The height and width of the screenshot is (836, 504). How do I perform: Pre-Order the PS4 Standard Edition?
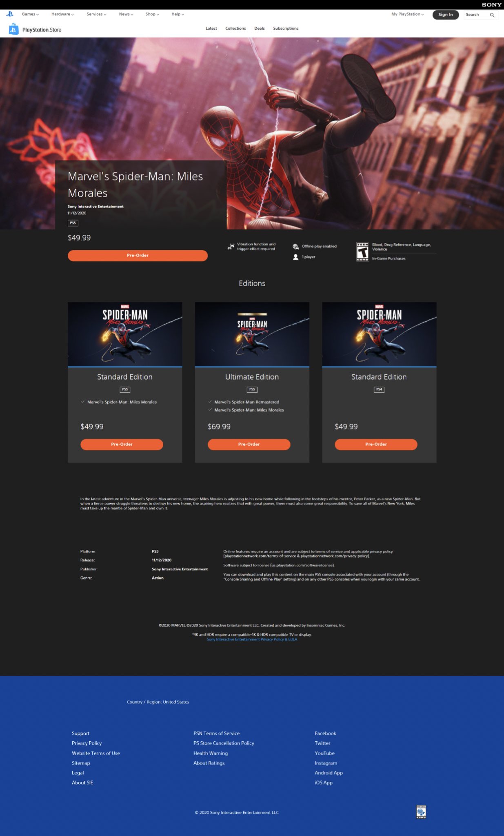[376, 445]
